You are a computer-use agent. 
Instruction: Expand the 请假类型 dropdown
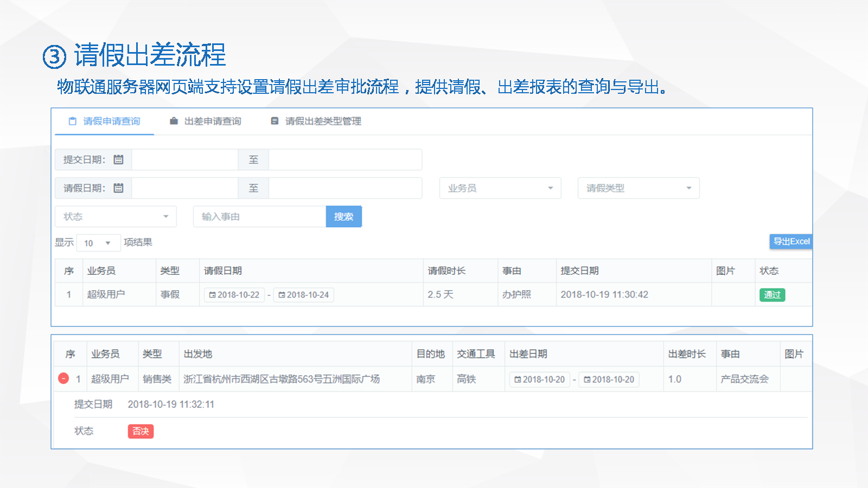638,188
